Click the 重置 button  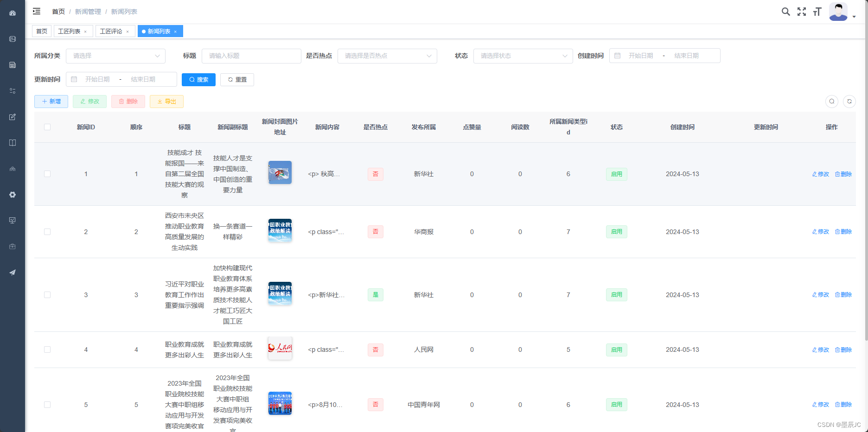[237, 80]
